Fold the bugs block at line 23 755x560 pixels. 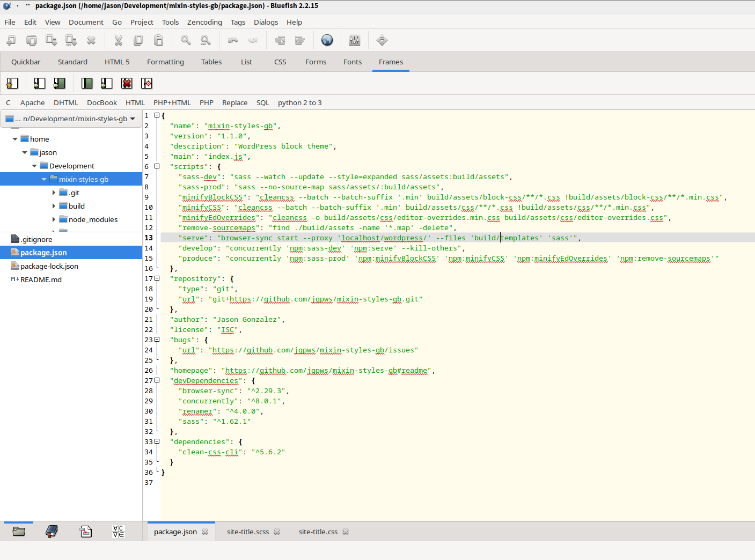tap(157, 340)
